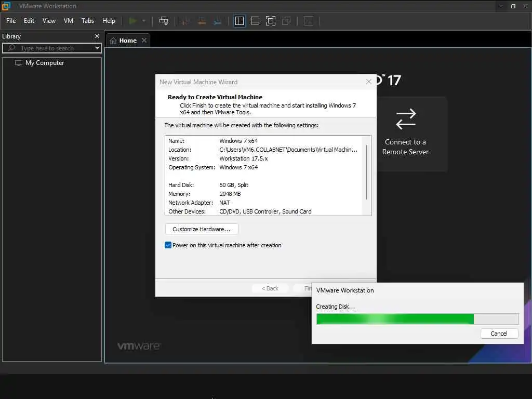Open the VM menu
Screen dimensions: 532x399
(69, 21)
